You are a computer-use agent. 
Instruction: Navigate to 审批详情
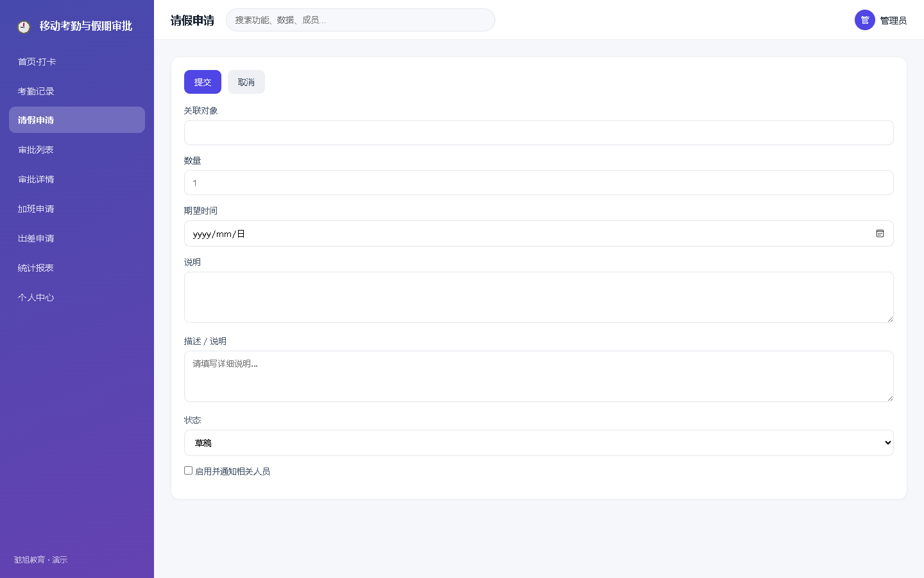(77, 179)
